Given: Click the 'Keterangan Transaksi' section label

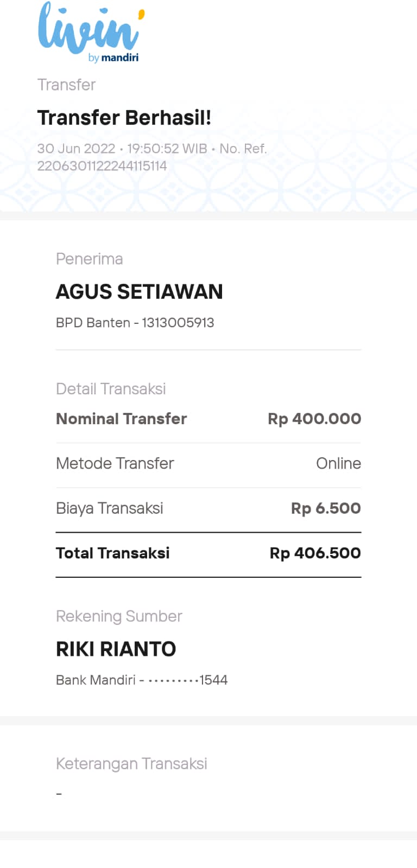Looking at the screenshot, I should point(131,764).
